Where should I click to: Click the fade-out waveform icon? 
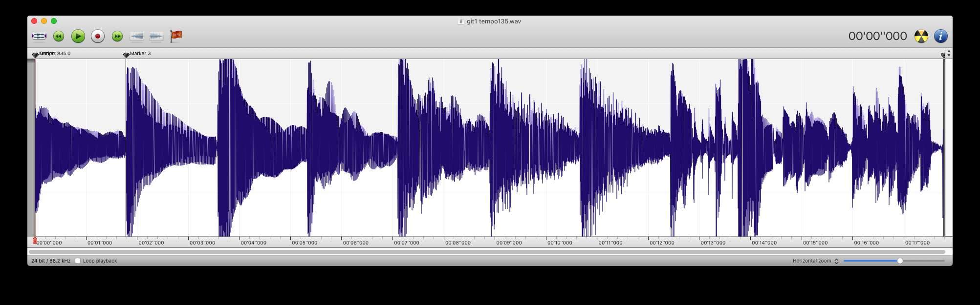coord(156,36)
